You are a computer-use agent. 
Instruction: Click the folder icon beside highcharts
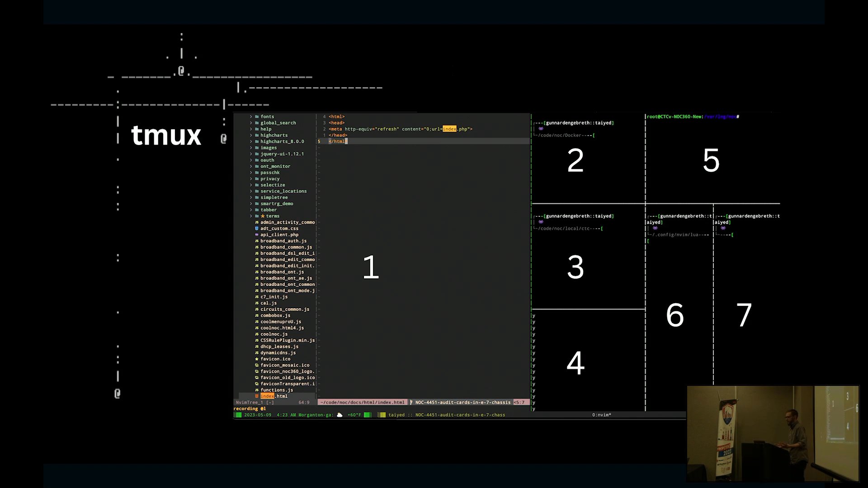(x=257, y=135)
